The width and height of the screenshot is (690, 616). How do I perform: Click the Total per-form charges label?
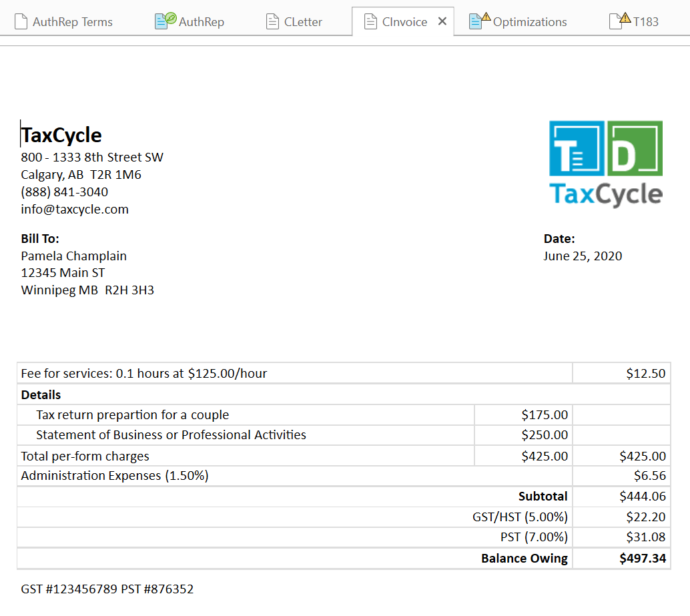tap(85, 456)
